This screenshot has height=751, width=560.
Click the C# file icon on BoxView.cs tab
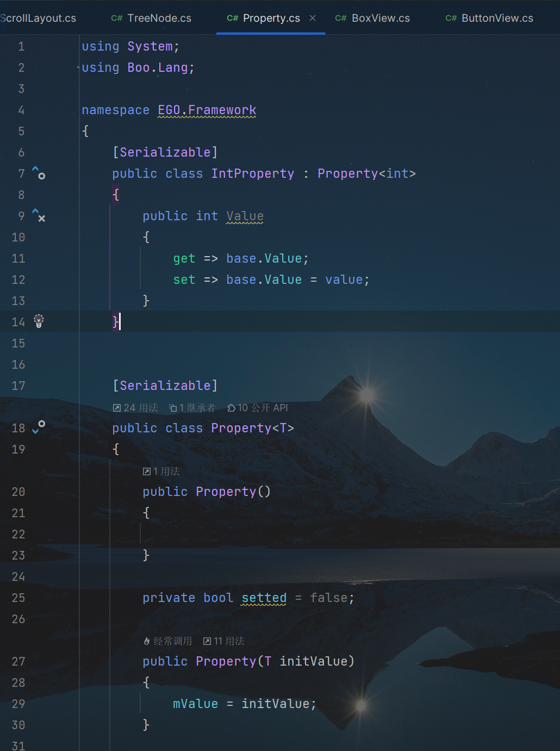[x=341, y=18]
